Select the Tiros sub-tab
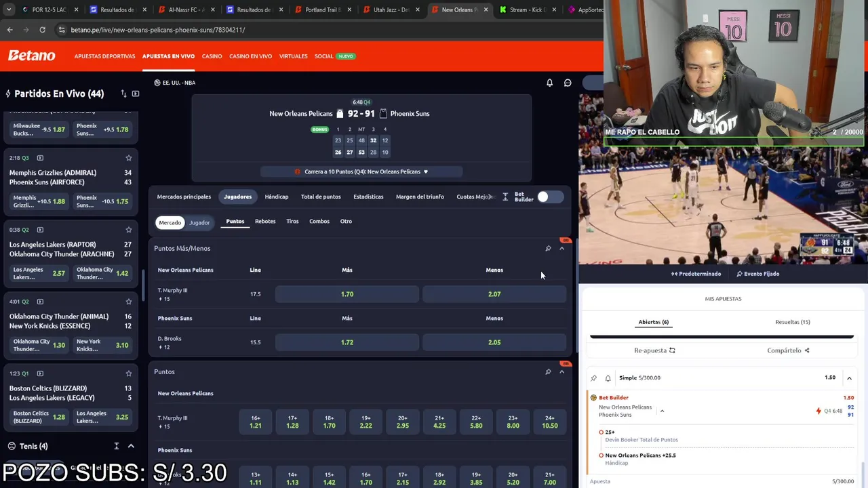 (x=292, y=221)
